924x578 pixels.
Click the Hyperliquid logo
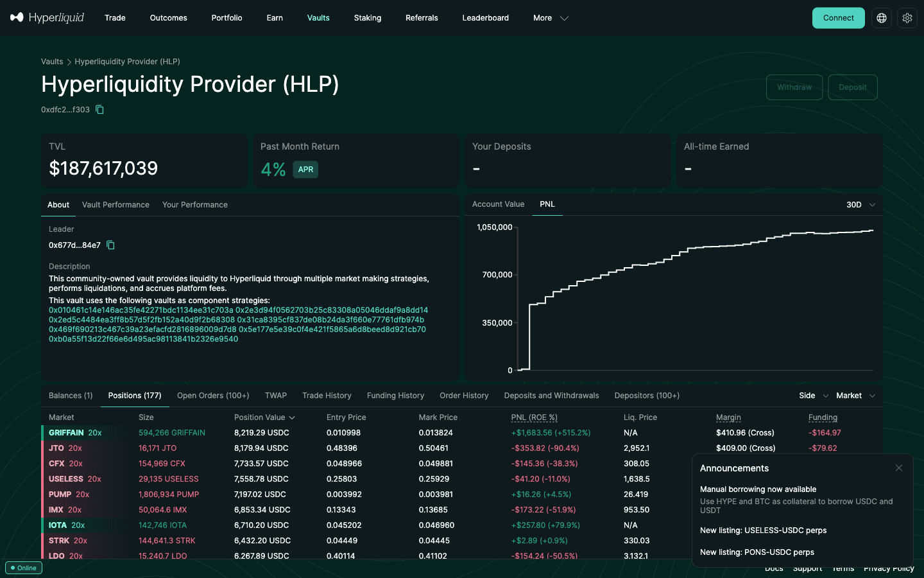(x=47, y=17)
